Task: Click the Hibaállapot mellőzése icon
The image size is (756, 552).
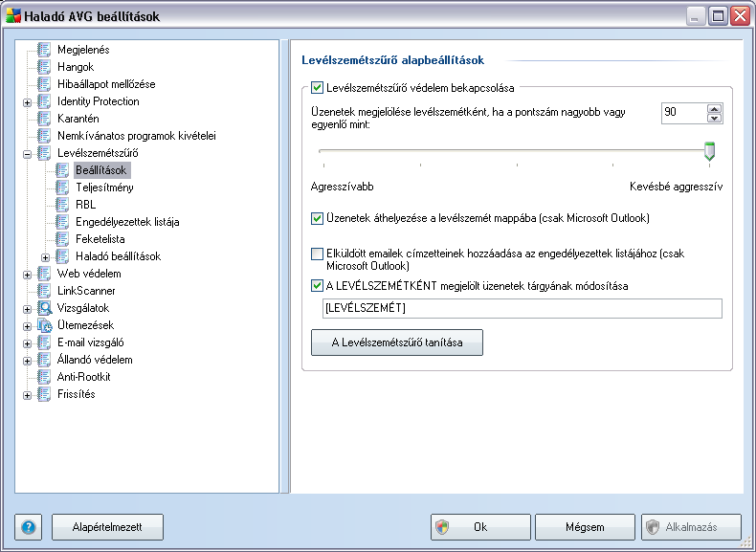Action: 44,84
